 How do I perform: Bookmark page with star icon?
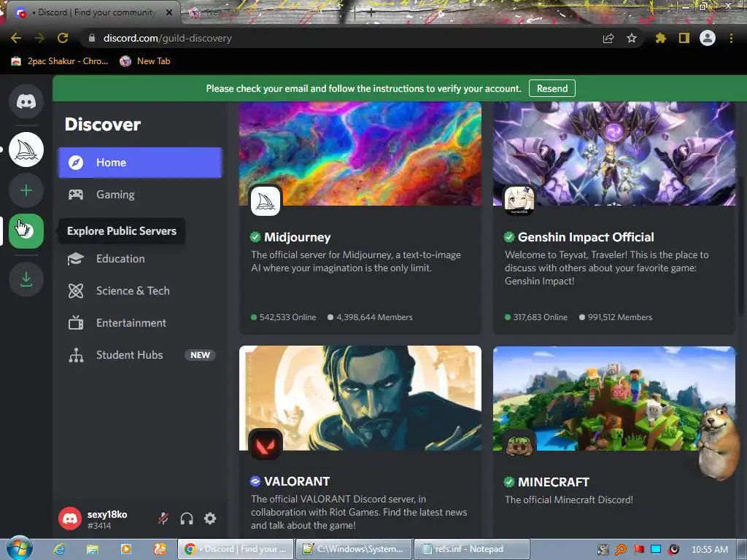632,38
